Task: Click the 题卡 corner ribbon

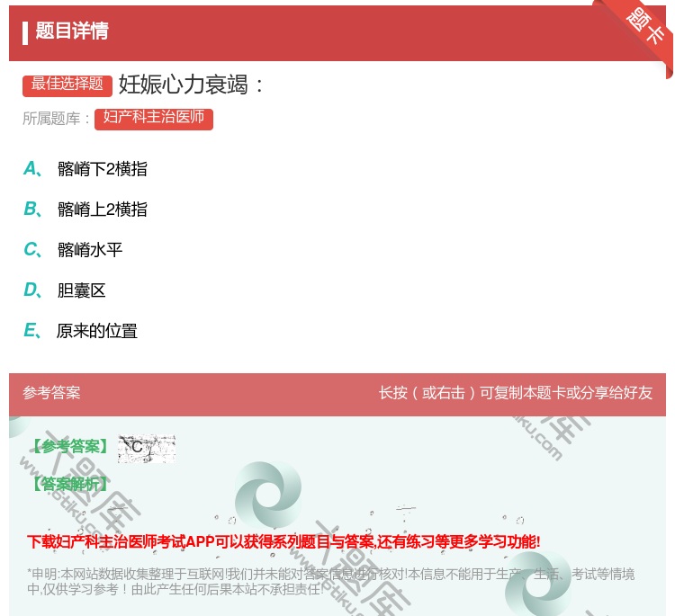Action: coord(644,27)
